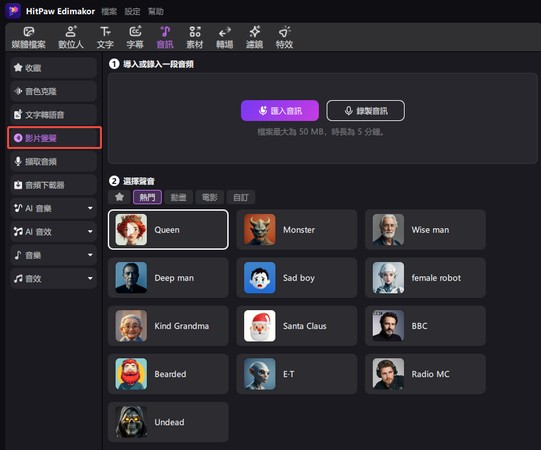541x450 pixels.
Task: Expand the AI 音效 sidebar section
Action: [x=53, y=232]
